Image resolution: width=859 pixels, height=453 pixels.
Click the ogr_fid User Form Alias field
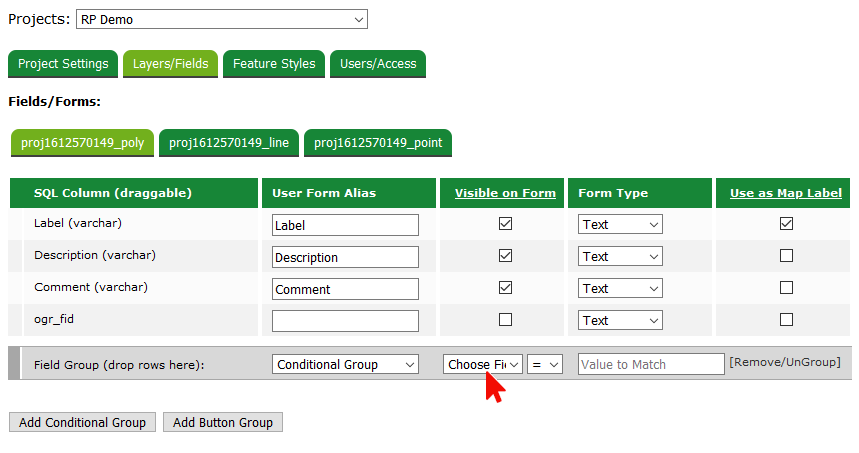[345, 321]
